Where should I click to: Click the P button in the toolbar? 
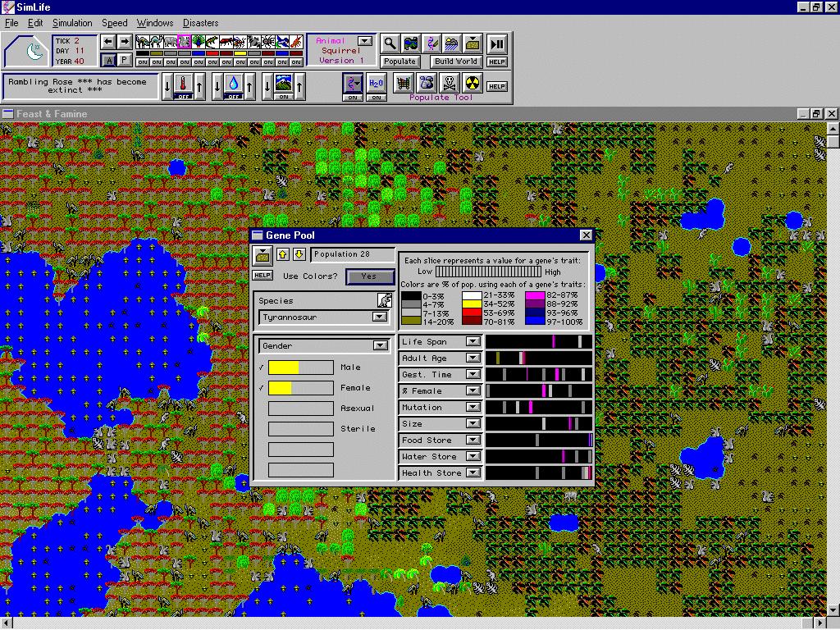point(125,60)
